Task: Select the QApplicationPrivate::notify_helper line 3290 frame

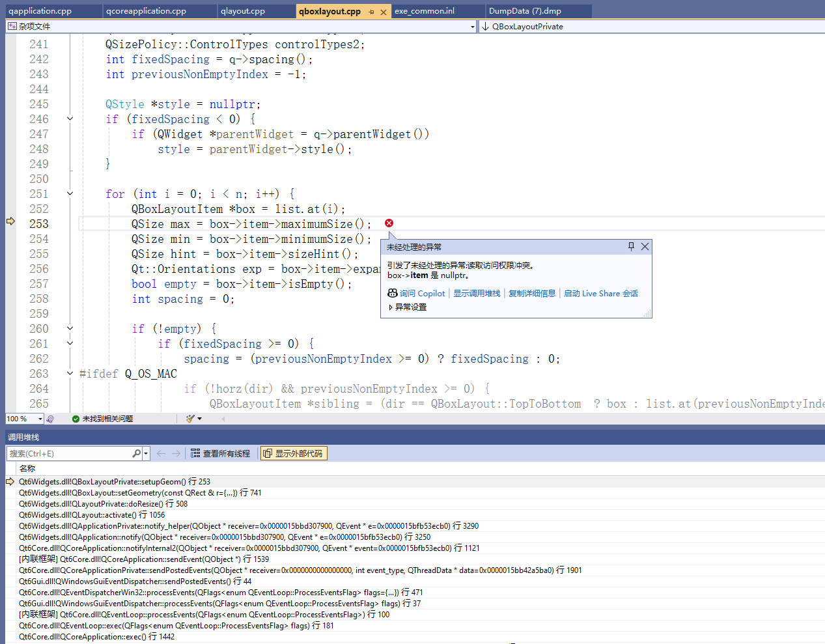Action: tap(249, 526)
